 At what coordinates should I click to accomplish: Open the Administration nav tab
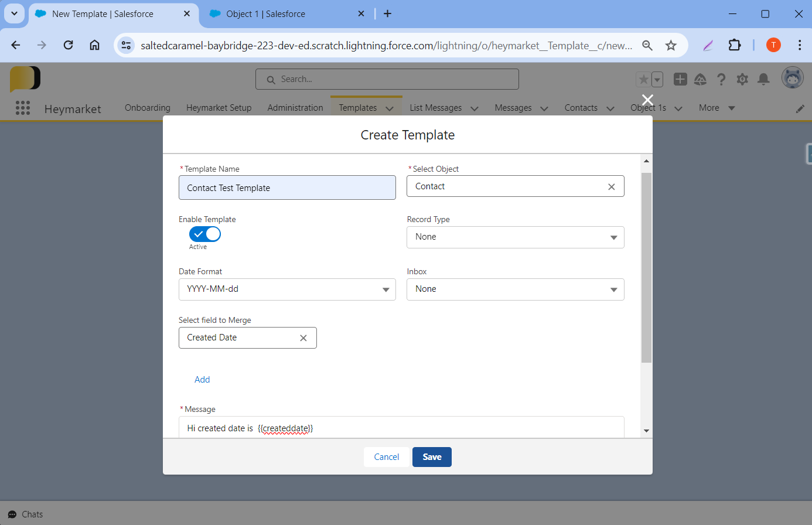tap(295, 108)
